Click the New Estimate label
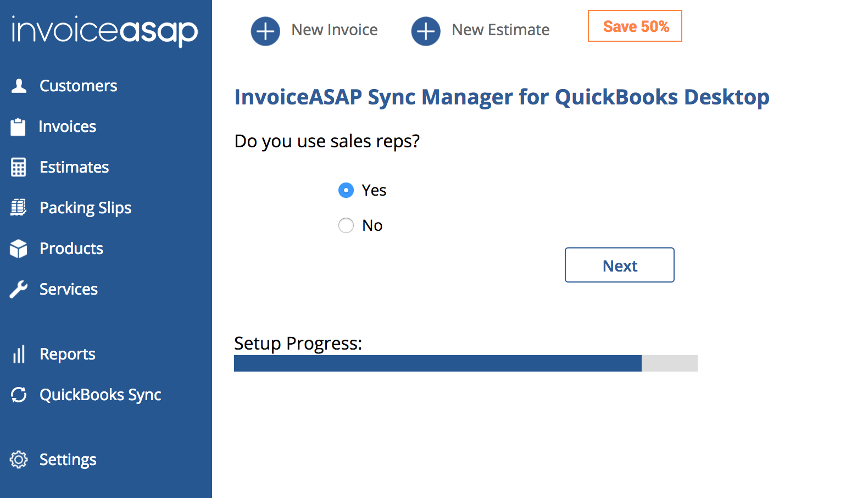This screenshot has height=498, width=868. [x=500, y=30]
